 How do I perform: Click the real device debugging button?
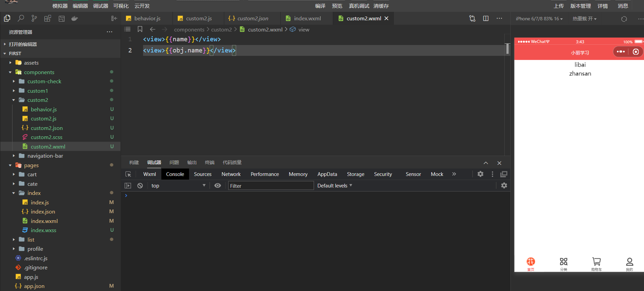359,6
